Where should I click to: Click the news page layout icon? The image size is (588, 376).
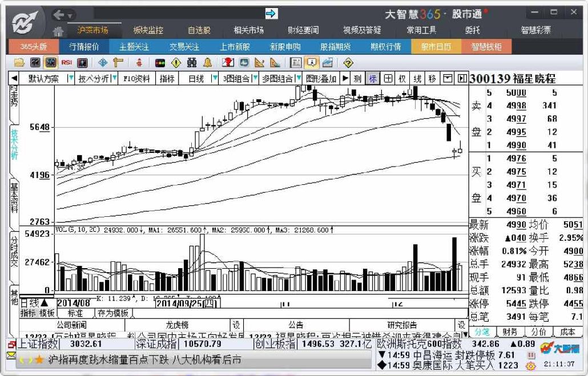(296, 63)
